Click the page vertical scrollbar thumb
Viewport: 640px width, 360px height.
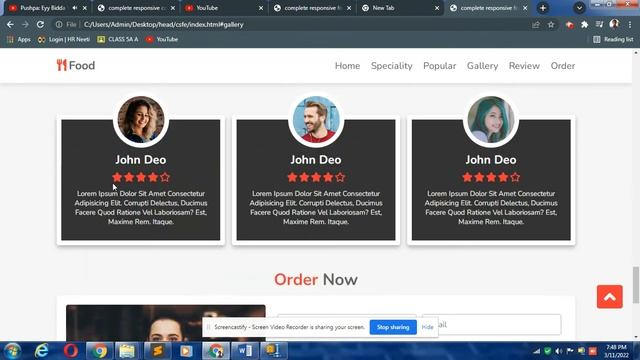click(636, 285)
